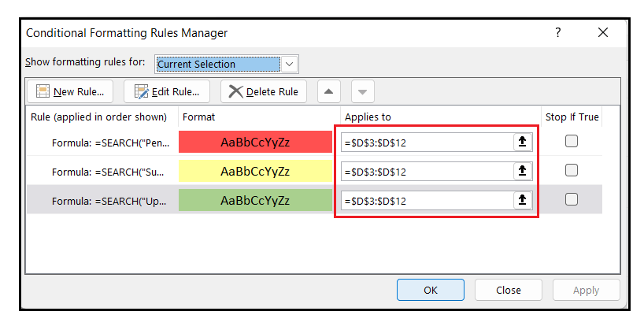Screen dimensions: 644x326
Task: Expand the Current Selection dropdown arrow
Action: coord(289,65)
